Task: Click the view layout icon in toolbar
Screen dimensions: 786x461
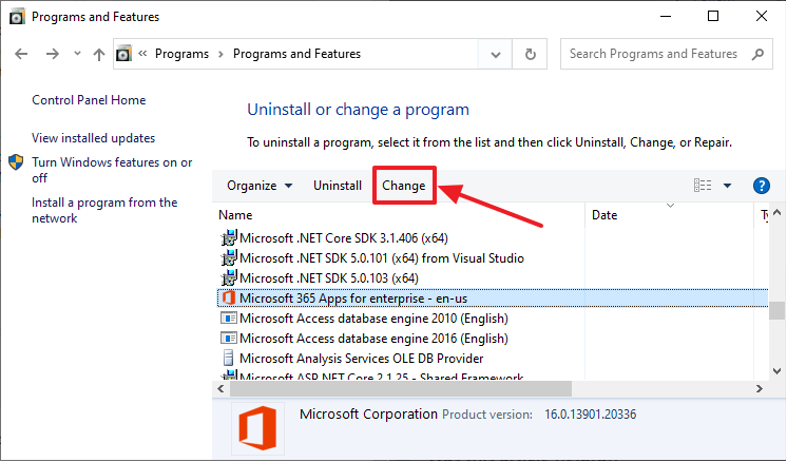Action: coord(703,186)
